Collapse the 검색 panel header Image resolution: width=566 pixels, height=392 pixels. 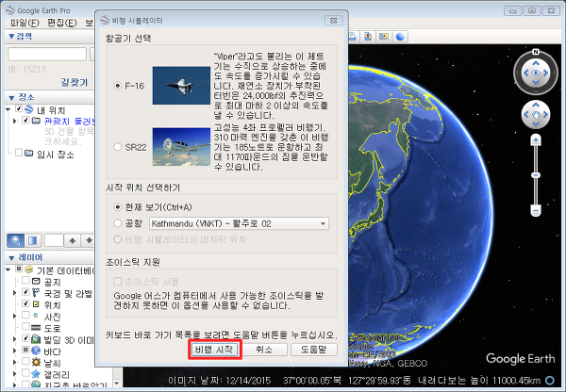[21, 37]
